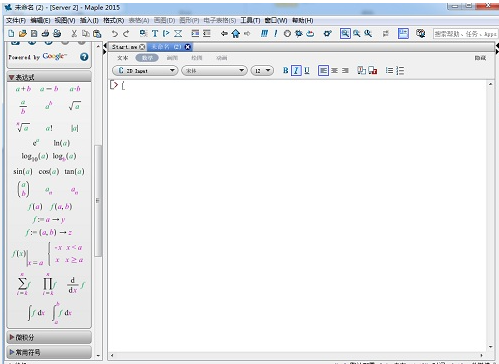Viewport: 499px width, 364px height.
Task: Execute worksheet with the triple exclamation icon
Action: point(264,33)
